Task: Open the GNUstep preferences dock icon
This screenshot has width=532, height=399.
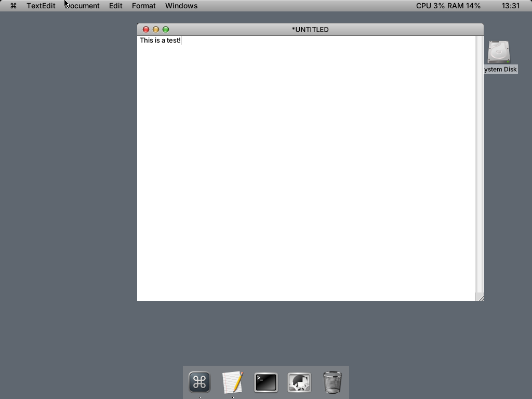Action: pyautogui.click(x=299, y=382)
